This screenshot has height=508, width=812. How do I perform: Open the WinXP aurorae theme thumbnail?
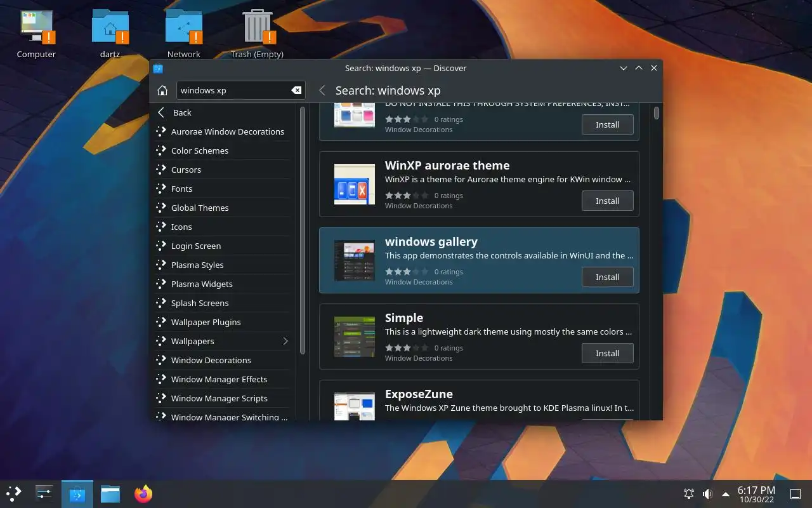355,184
